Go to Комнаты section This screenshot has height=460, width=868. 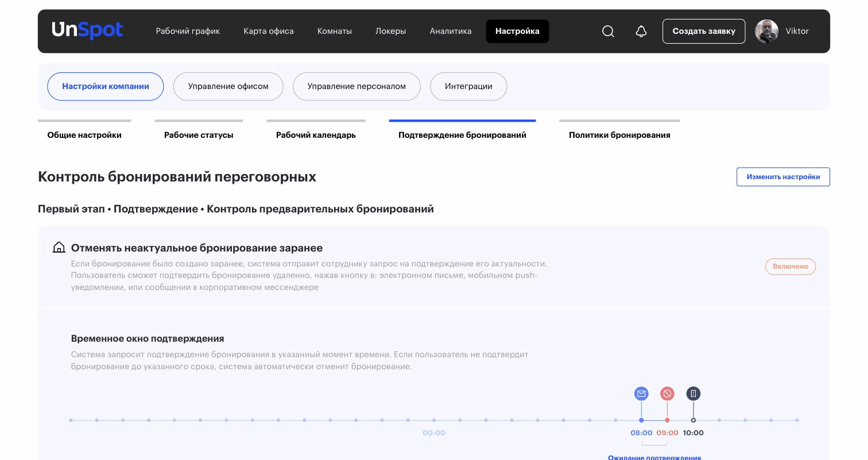(x=334, y=31)
